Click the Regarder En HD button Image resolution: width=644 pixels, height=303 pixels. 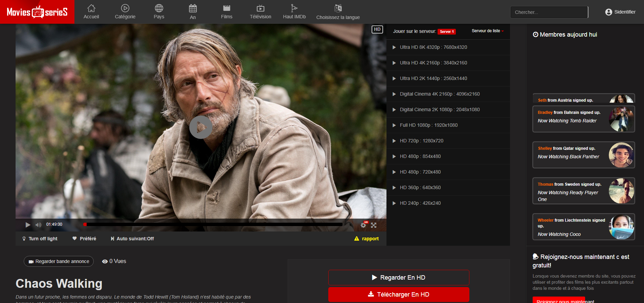pos(399,278)
